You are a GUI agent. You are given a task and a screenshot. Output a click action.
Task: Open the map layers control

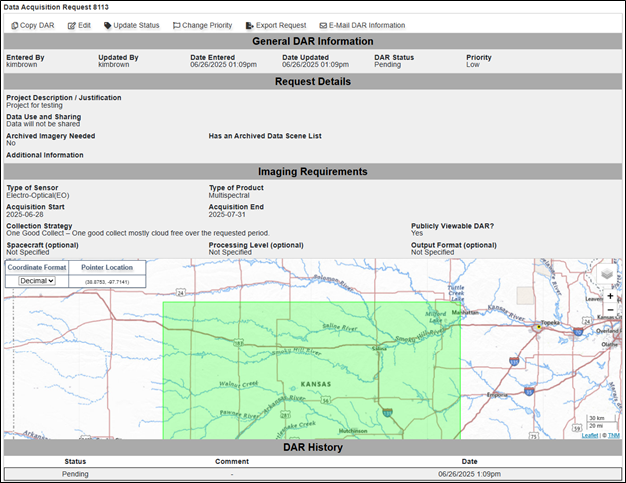pyautogui.click(x=607, y=274)
